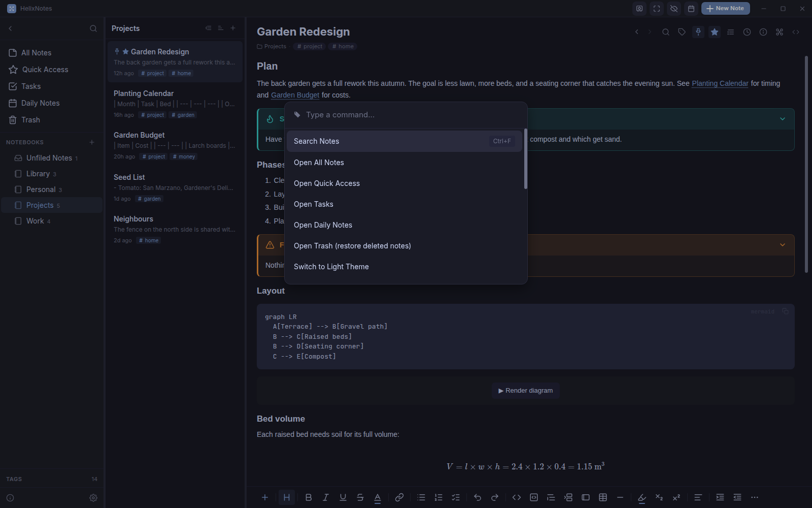This screenshot has width=812, height=508.
Task: Add a new notebook plus icon
Action: point(92,142)
